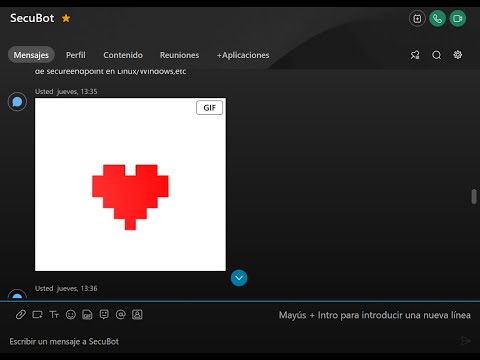This screenshot has width=480, height=360.
Task: Open the screen capture icon in composer
Action: pos(37,315)
